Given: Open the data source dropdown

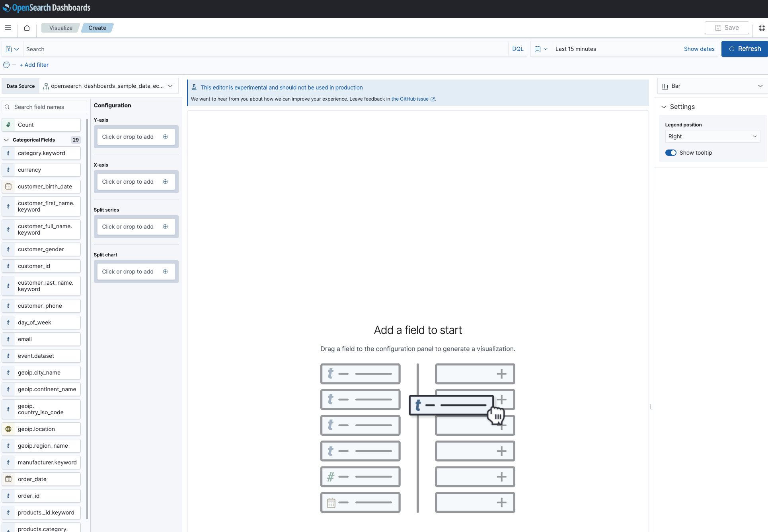Looking at the screenshot, I should point(109,86).
